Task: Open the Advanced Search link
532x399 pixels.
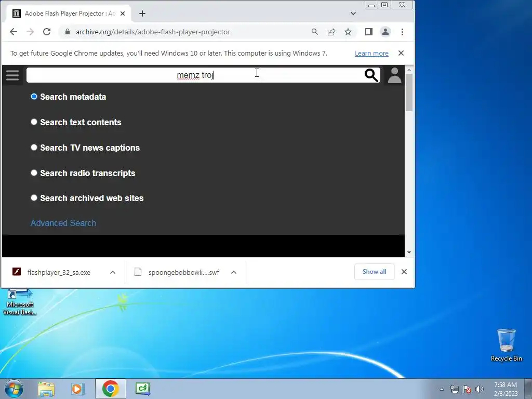Action: (x=63, y=223)
